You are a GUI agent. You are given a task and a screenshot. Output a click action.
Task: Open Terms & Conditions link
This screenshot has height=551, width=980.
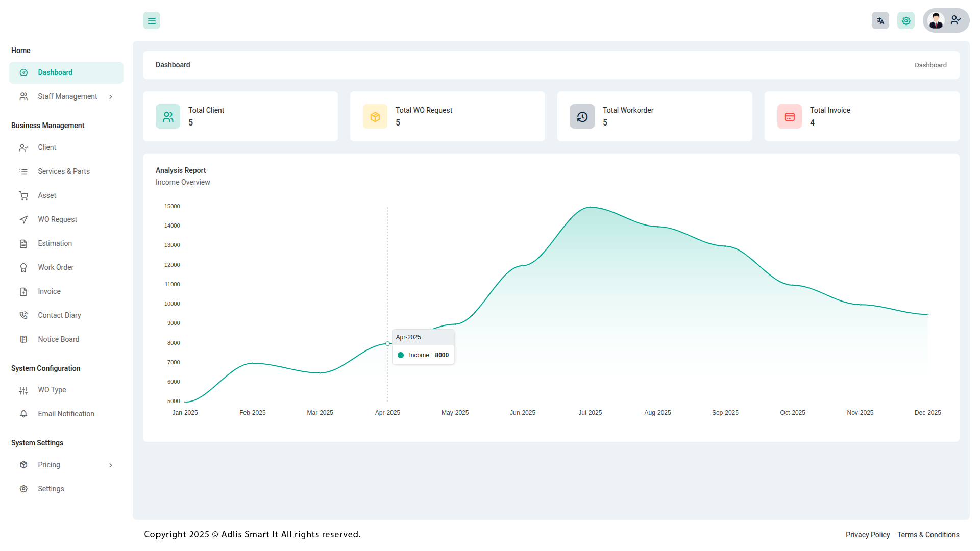(x=928, y=535)
